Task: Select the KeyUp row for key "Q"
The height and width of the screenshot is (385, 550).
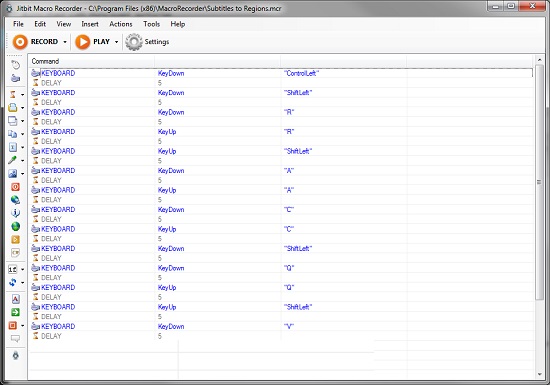Action: (x=281, y=287)
